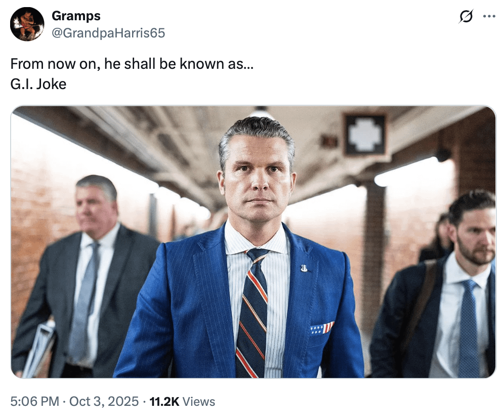
Task: Click the "Oct 3, 2025" post date
Action: tap(104, 402)
